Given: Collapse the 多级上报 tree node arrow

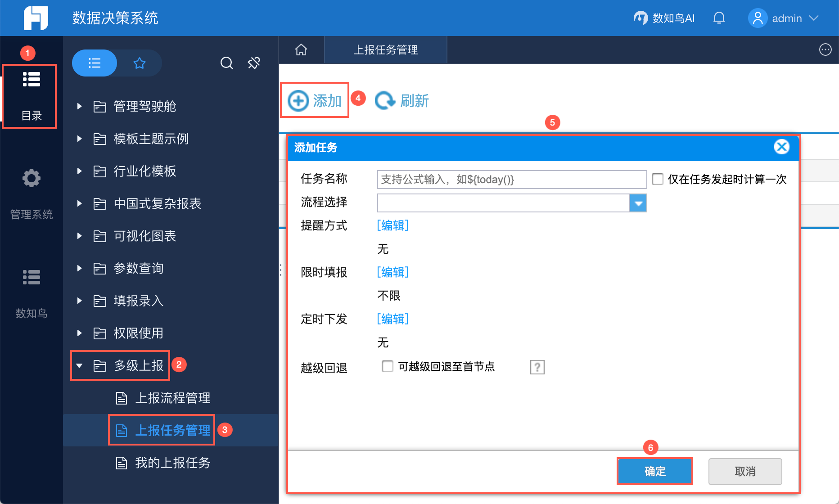Looking at the screenshot, I should click(x=80, y=366).
